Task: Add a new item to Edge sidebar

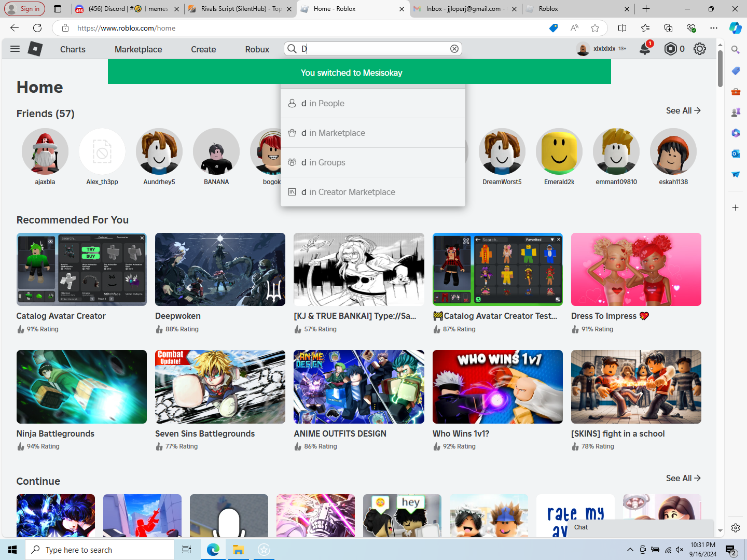Action: (736, 207)
